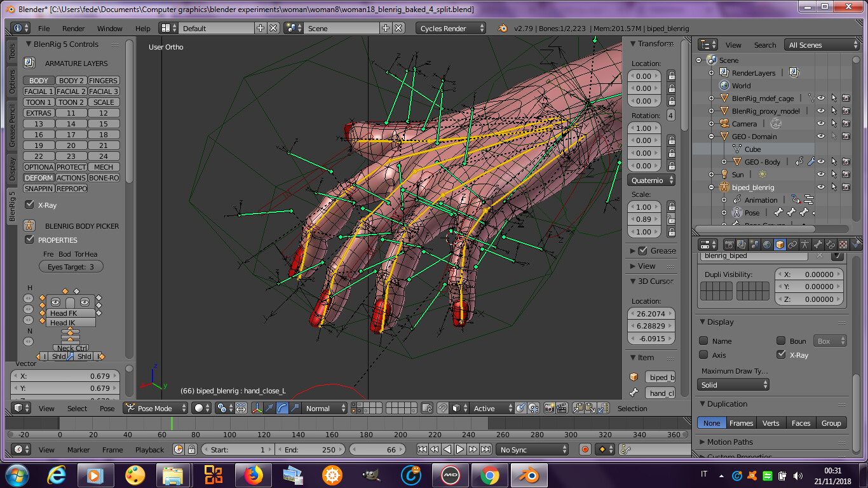Open the Object Constraints tab chain icon

click(x=792, y=245)
